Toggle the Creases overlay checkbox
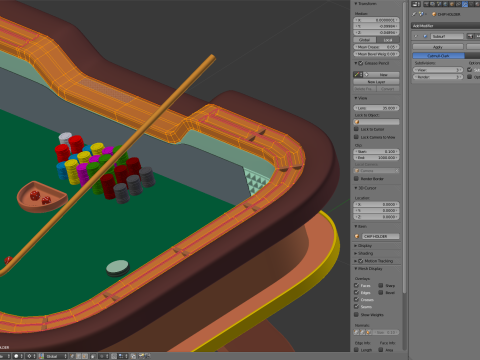This screenshot has width=480, height=360. (356, 299)
